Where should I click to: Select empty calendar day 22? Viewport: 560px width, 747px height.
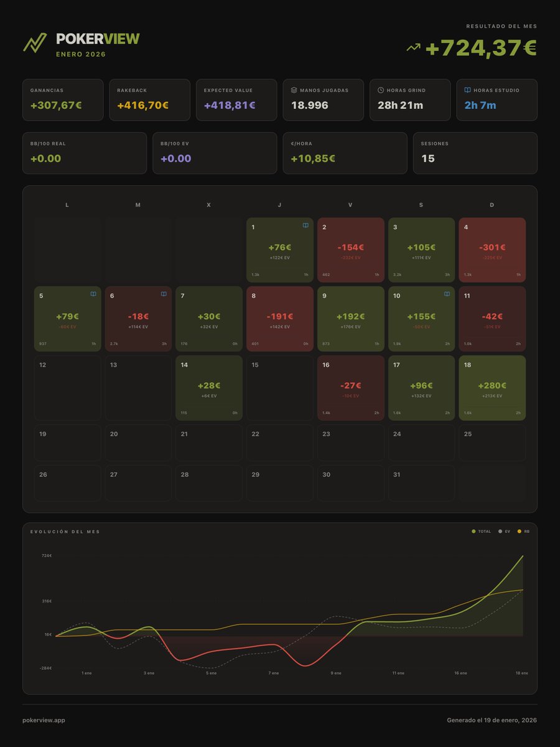coord(280,443)
